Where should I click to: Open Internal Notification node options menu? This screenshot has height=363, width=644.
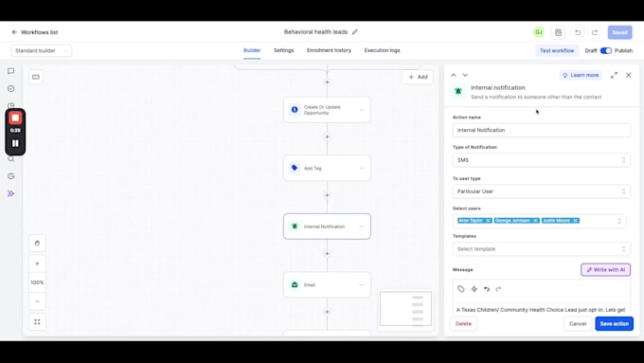pyautogui.click(x=362, y=227)
